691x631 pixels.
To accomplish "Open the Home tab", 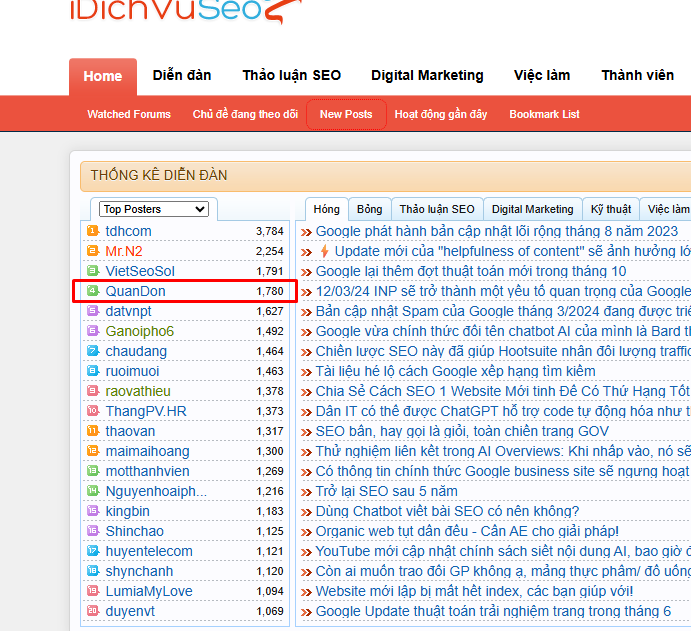I will coord(103,76).
